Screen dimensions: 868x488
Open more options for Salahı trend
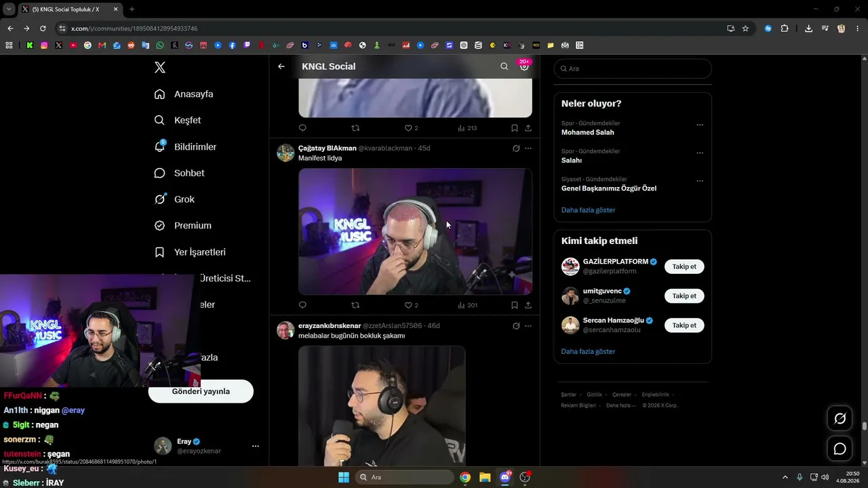[x=700, y=152]
